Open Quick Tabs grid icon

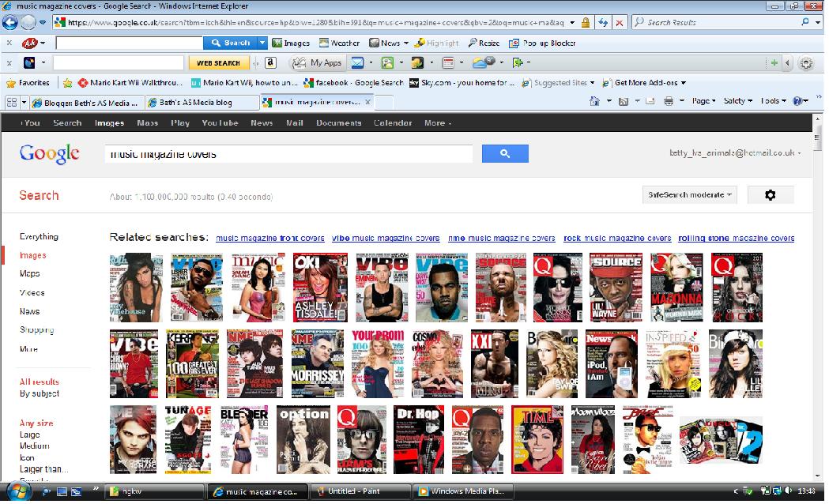coord(12,102)
